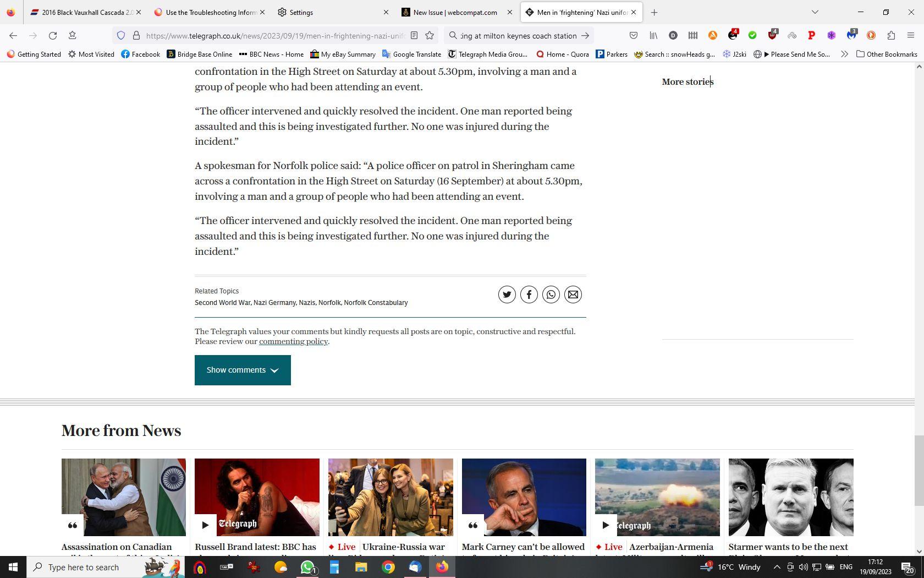Toggle tracking protection via the shield
Image resolution: width=924 pixels, height=578 pixels.
pos(120,35)
